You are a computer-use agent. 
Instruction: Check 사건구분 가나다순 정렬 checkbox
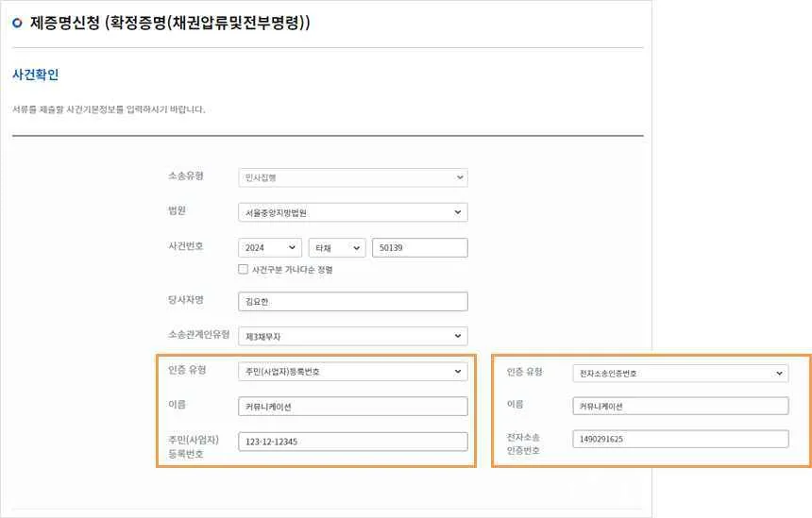point(243,269)
